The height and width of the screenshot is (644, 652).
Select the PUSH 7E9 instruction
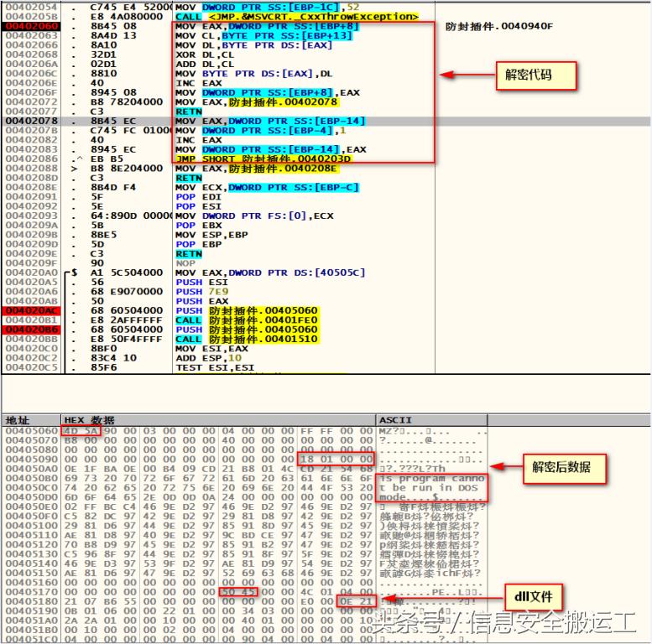201,292
